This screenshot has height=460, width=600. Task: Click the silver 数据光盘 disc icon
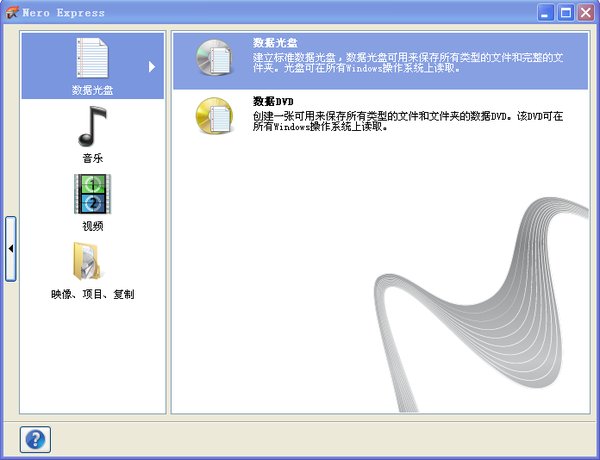coord(214,58)
